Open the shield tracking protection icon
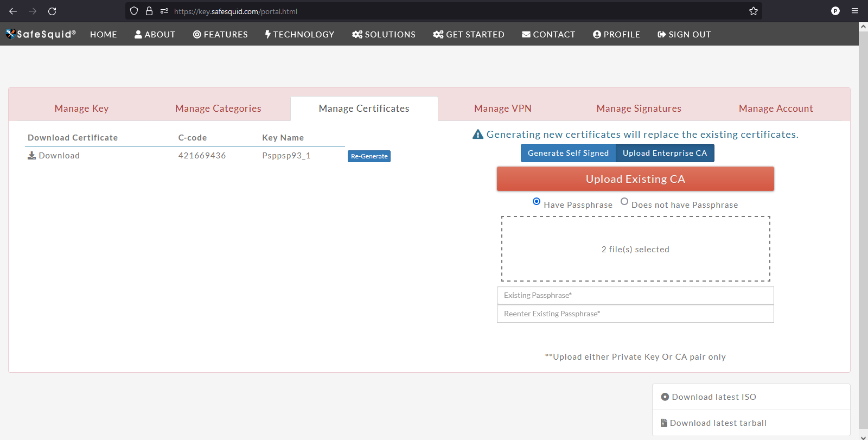 pos(134,11)
